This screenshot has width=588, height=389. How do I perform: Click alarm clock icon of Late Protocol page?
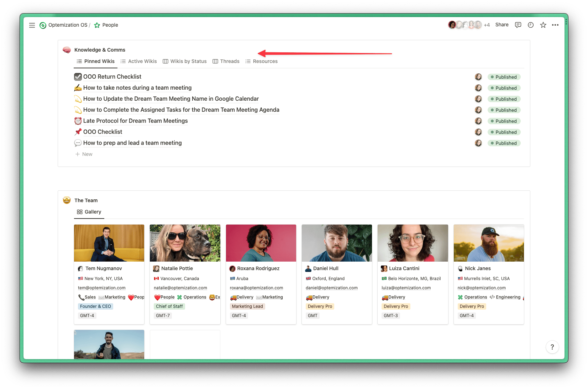78,121
